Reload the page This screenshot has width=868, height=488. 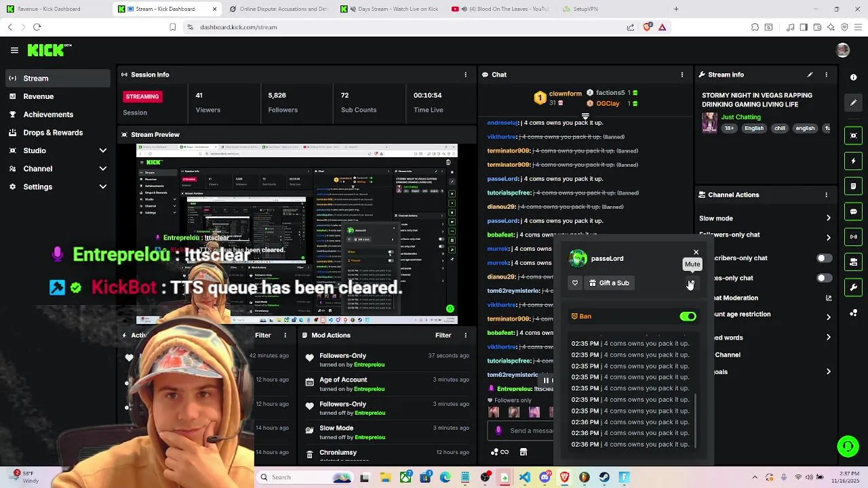click(37, 27)
